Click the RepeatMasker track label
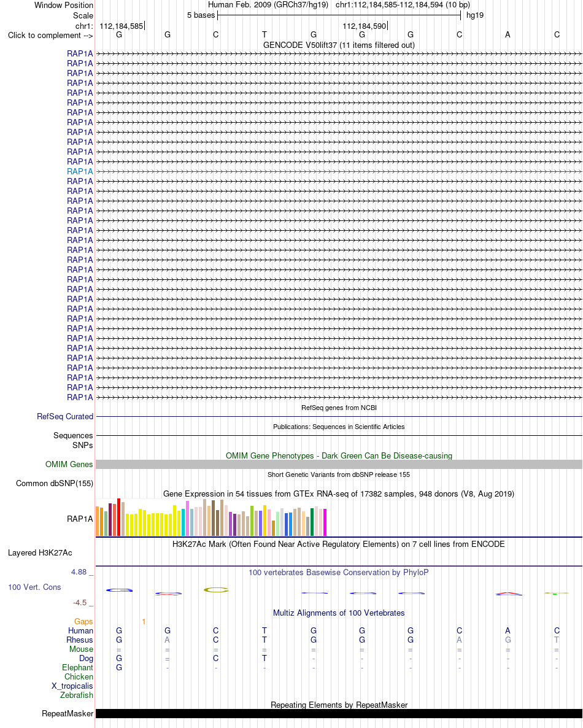The height and width of the screenshot is (728, 583). 68,714
